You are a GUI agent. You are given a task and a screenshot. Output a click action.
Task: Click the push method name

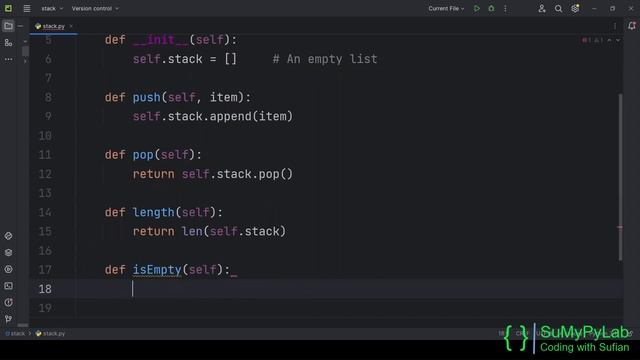147,98
